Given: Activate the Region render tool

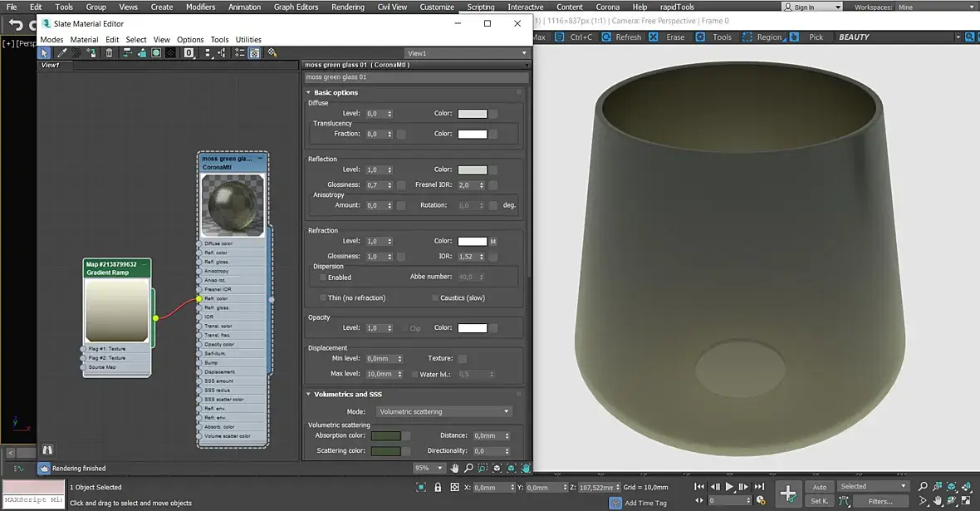Looking at the screenshot, I should pos(747,37).
